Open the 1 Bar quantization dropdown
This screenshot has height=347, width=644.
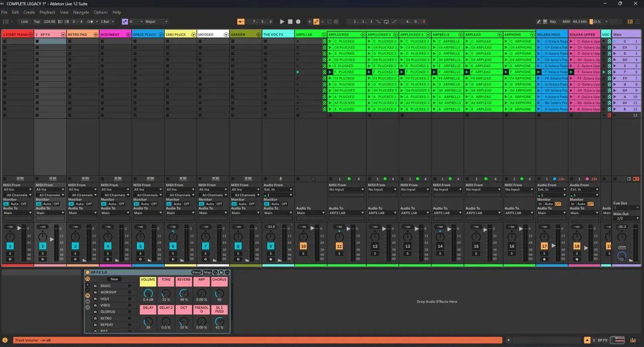[107, 22]
